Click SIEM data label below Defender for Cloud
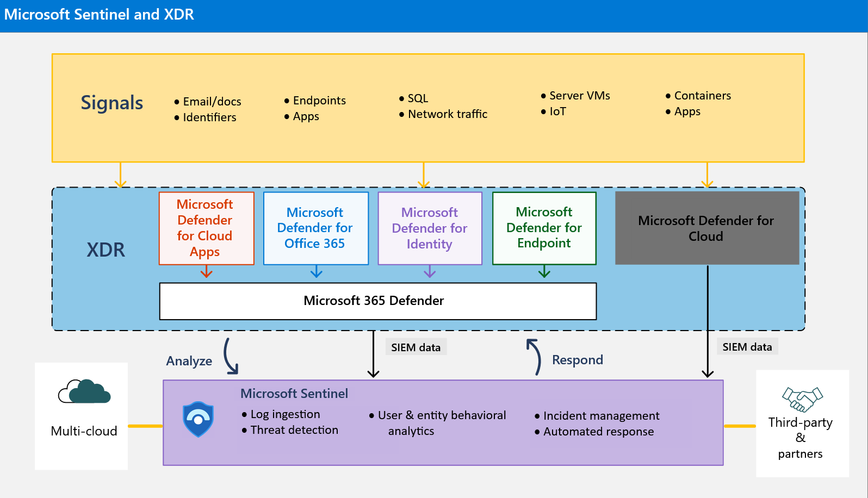 (x=747, y=347)
